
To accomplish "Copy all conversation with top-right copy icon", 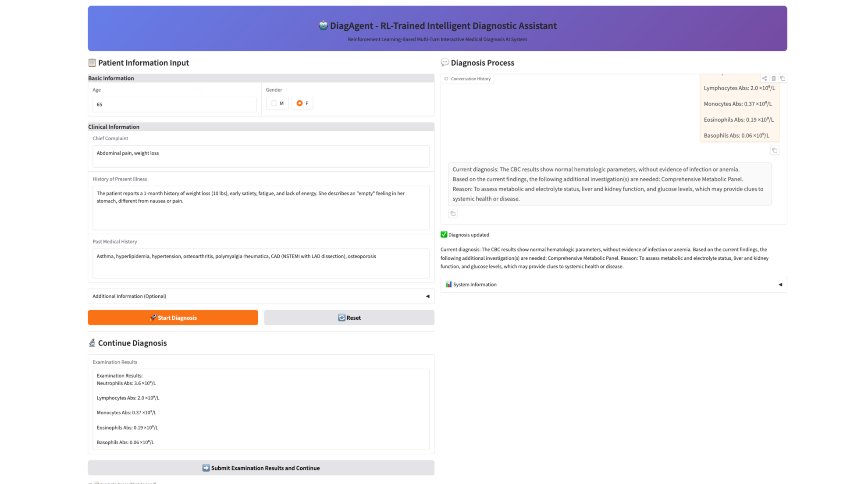I will click(783, 78).
